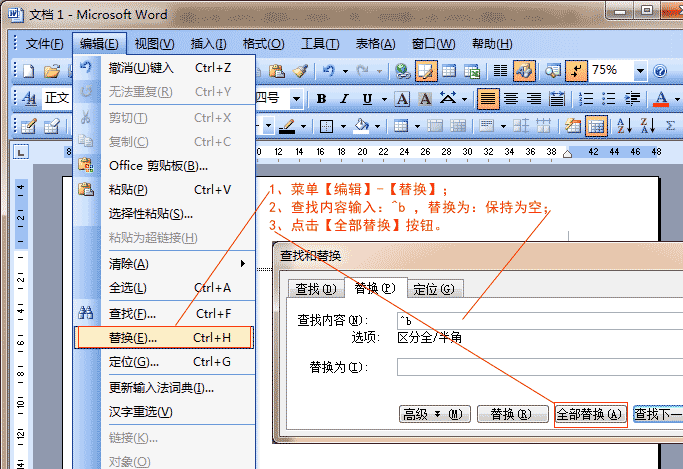
Task: Toggle Bold formatting
Action: (x=322, y=99)
